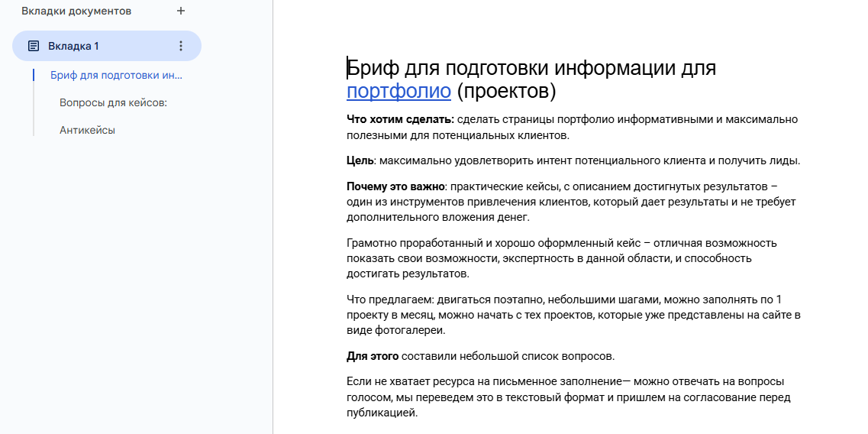Image resolution: width=868 pixels, height=434 pixels.
Task: Open the "портфолио" hyperlink in the heading
Action: [x=399, y=92]
